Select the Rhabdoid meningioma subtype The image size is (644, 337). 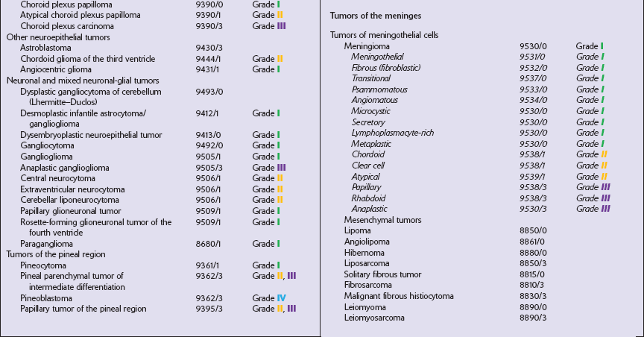(x=369, y=198)
